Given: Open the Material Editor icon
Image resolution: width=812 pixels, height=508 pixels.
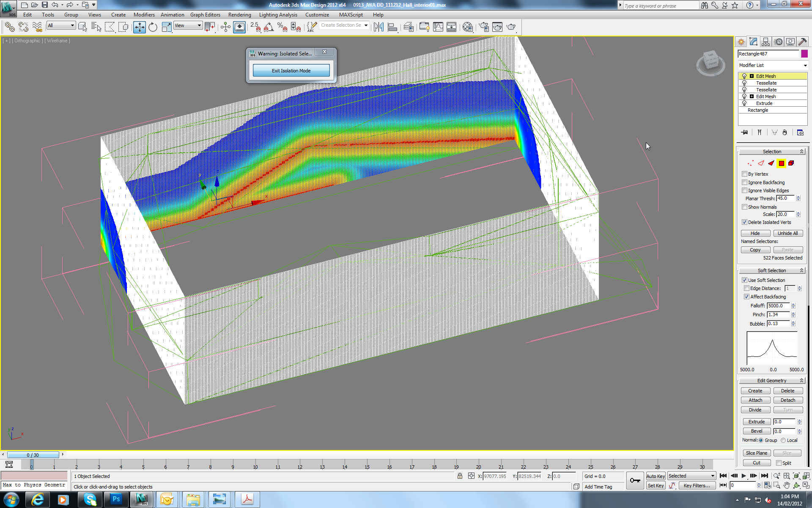Looking at the screenshot, I should pos(467,27).
